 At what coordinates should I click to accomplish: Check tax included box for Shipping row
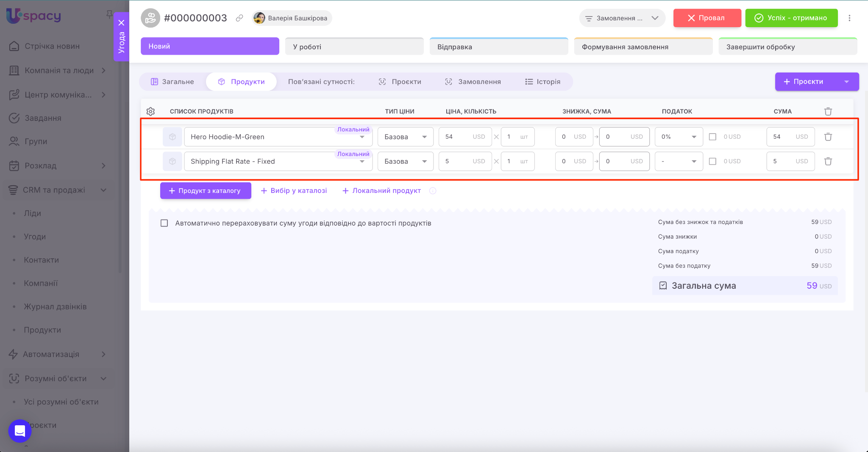click(713, 162)
